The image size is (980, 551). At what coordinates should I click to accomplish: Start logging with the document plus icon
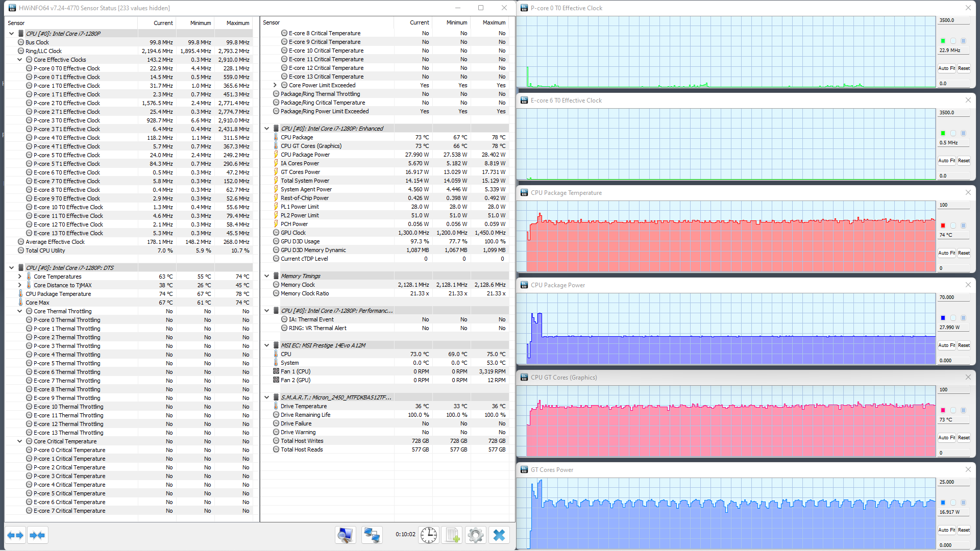pos(452,535)
